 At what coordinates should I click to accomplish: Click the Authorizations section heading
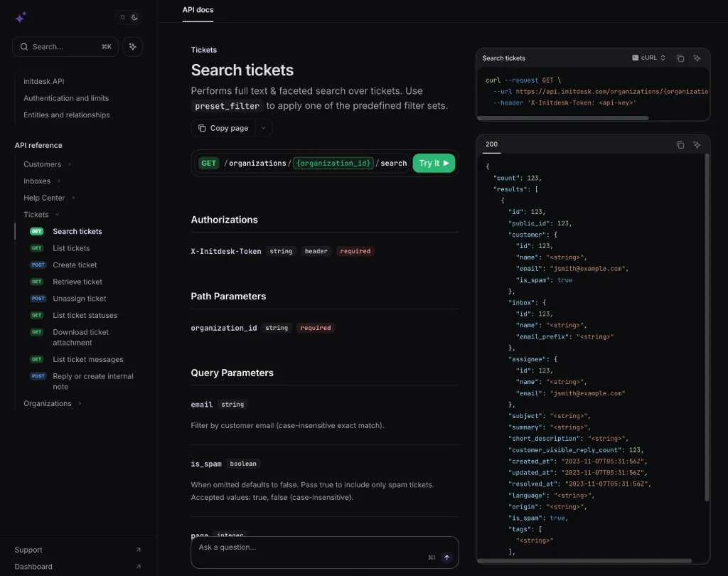pyautogui.click(x=224, y=220)
